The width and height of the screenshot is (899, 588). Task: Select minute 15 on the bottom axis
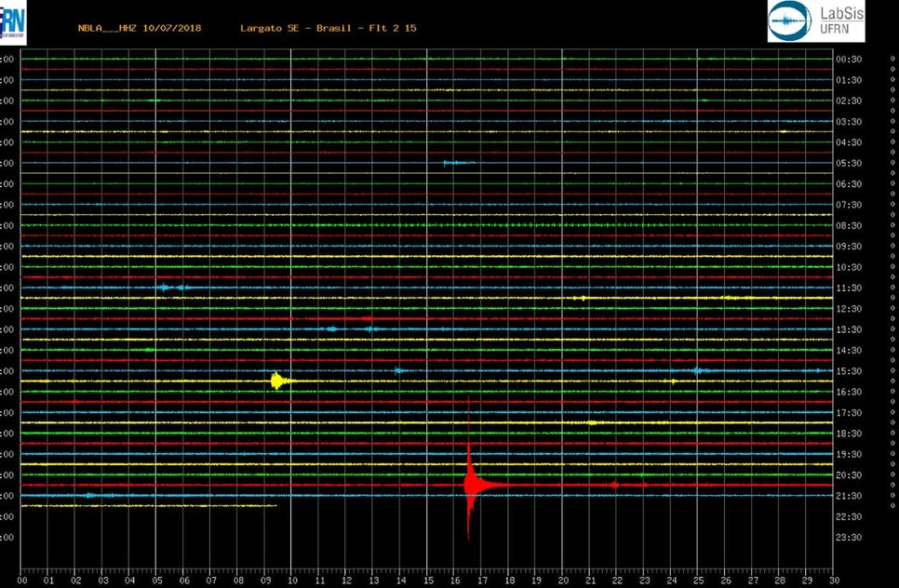(428, 581)
